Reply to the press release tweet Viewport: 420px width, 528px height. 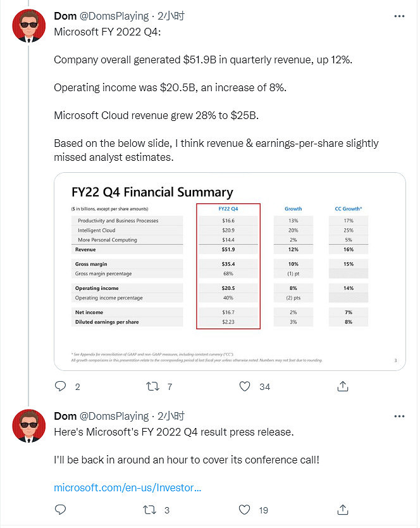(61, 509)
